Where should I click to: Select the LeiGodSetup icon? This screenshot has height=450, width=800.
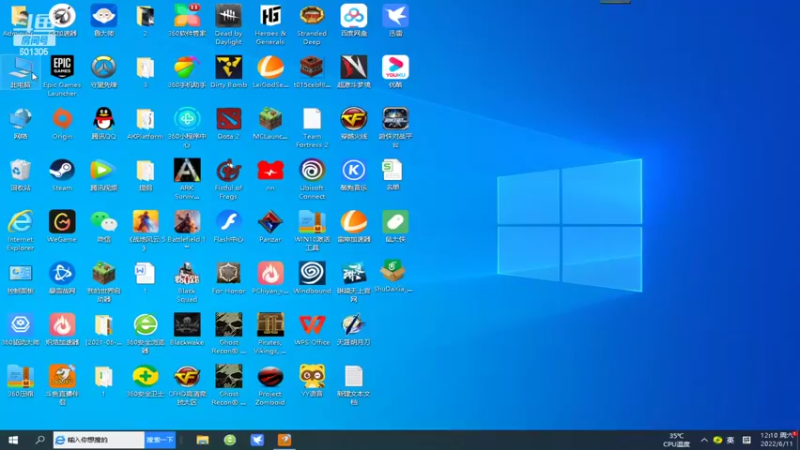[x=270, y=67]
